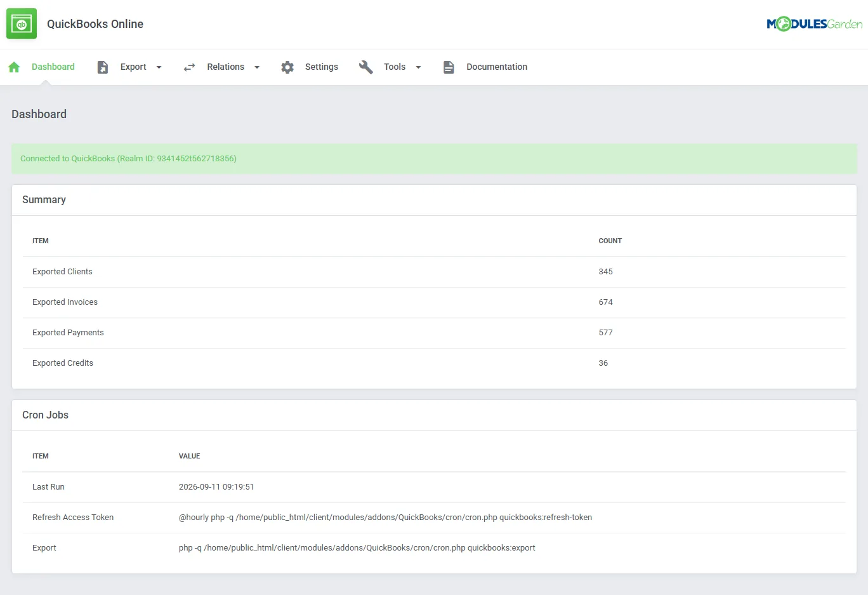Open the Documentation link
This screenshot has height=595, width=868.
497,67
